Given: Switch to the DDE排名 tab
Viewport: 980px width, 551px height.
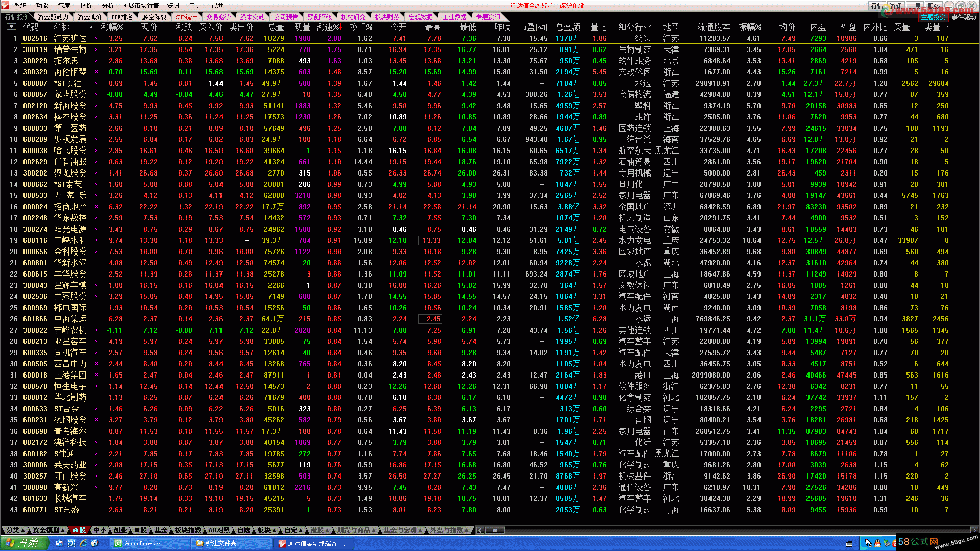Looking at the screenshot, I should click(122, 17).
